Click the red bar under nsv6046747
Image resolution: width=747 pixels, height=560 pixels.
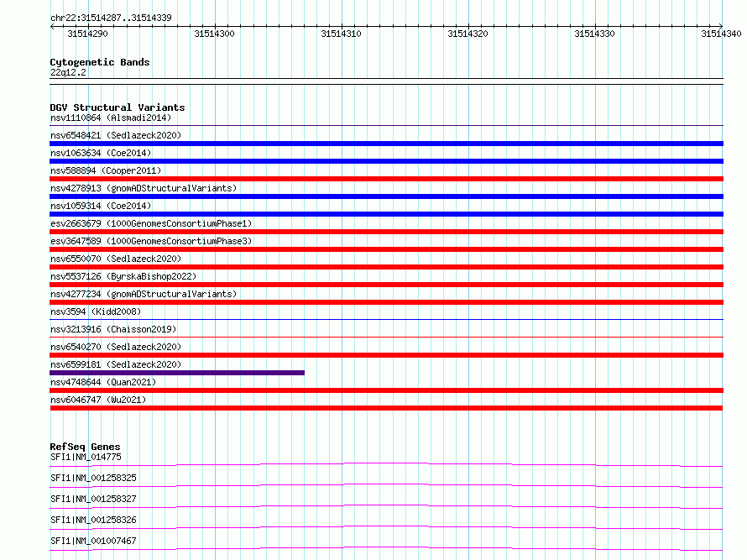click(386, 408)
